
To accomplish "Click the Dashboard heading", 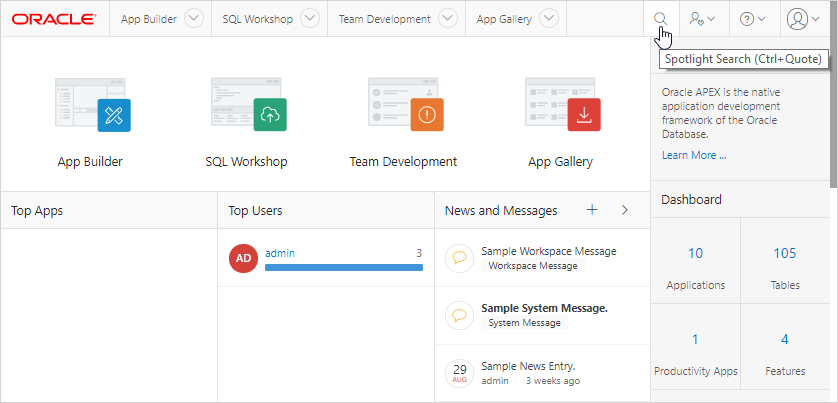I will click(692, 199).
